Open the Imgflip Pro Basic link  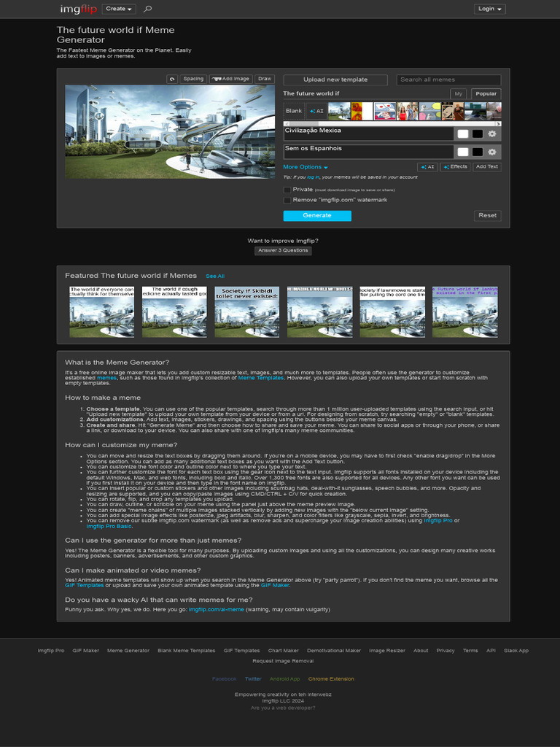pos(109,526)
